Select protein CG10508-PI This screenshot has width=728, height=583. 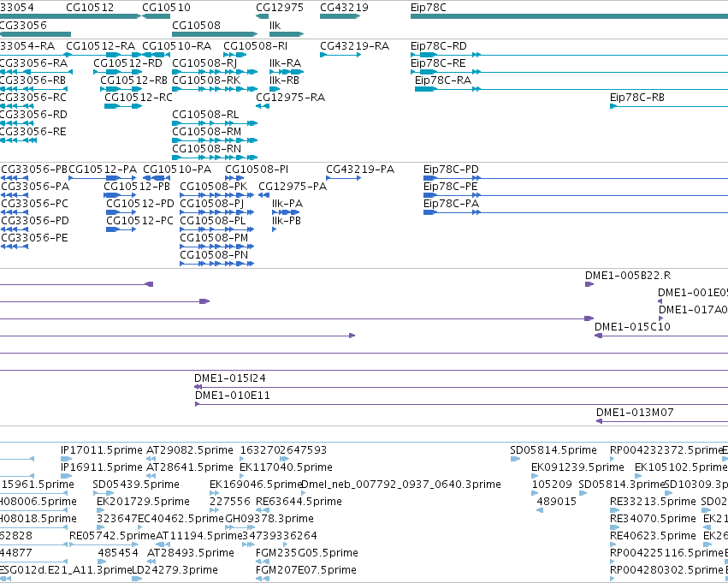tap(257, 170)
